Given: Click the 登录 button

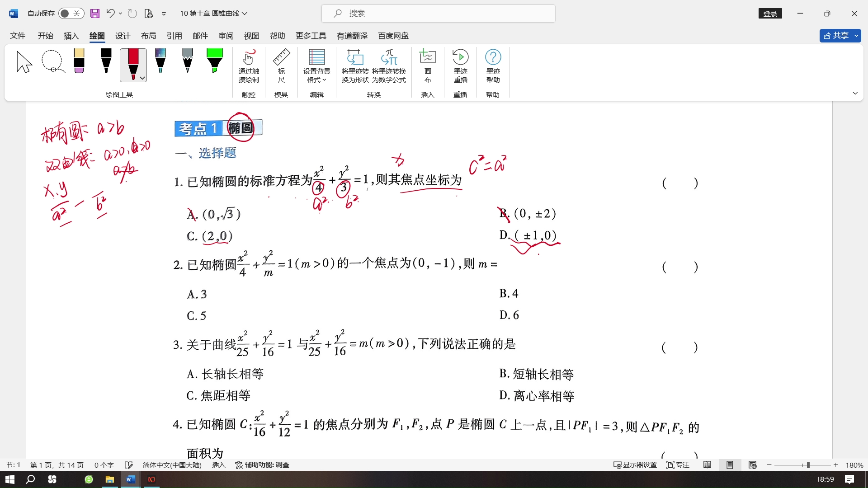Looking at the screenshot, I should (771, 13).
